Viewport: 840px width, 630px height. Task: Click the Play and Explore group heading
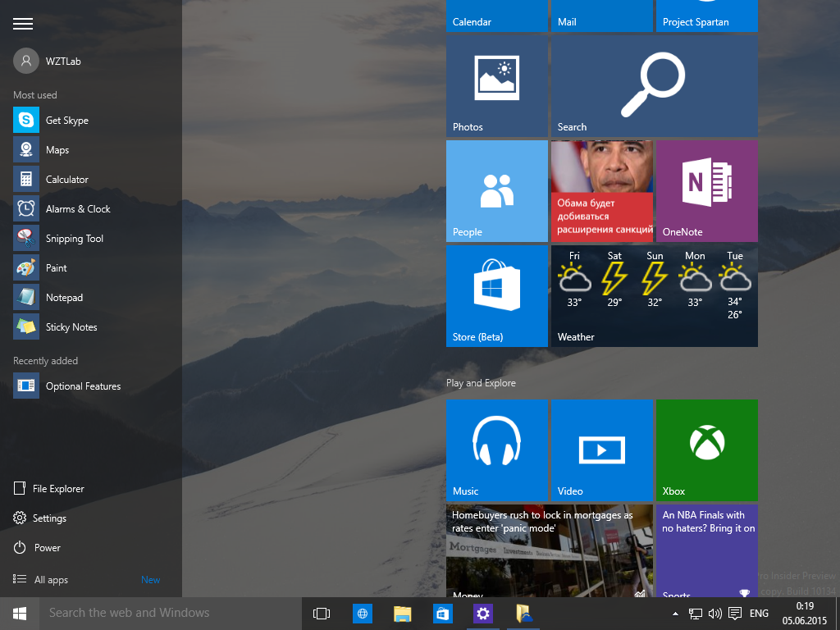[x=481, y=382]
